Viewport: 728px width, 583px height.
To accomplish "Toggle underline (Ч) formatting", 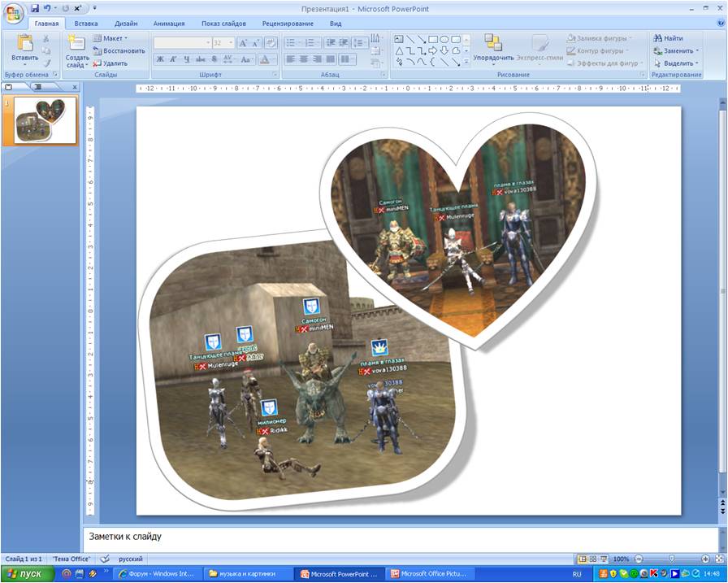I will tap(187, 59).
